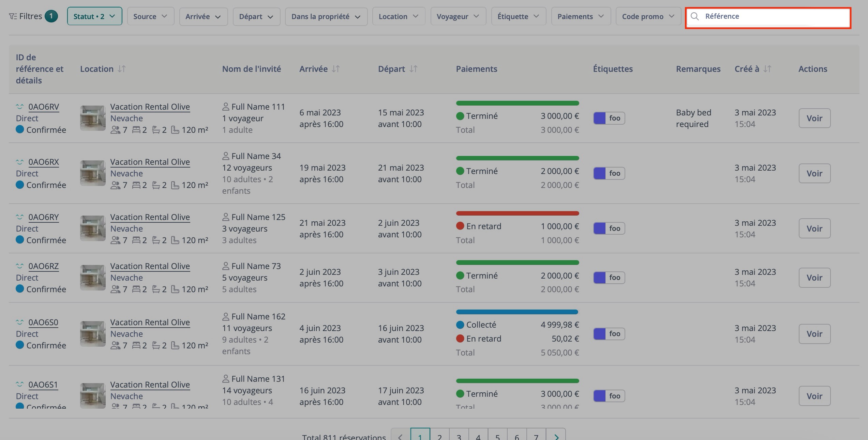Open the Voyageur filter menu
The width and height of the screenshot is (868, 440).
click(x=458, y=16)
